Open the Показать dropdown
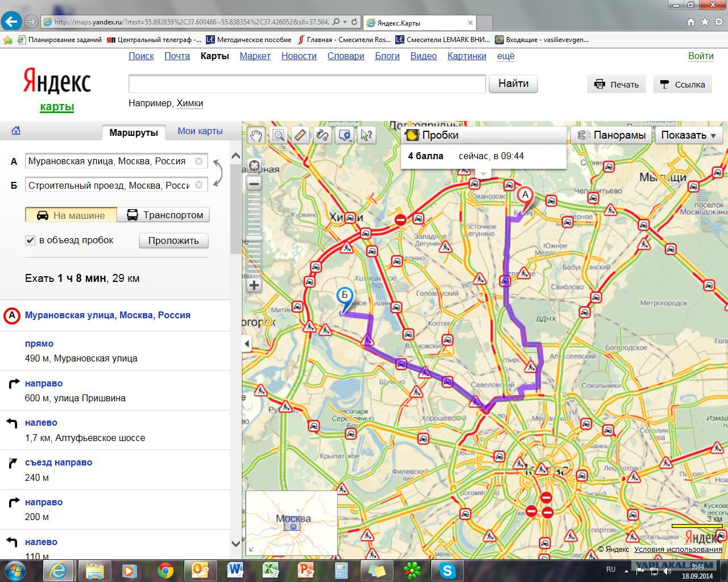728x582 pixels. pos(689,135)
